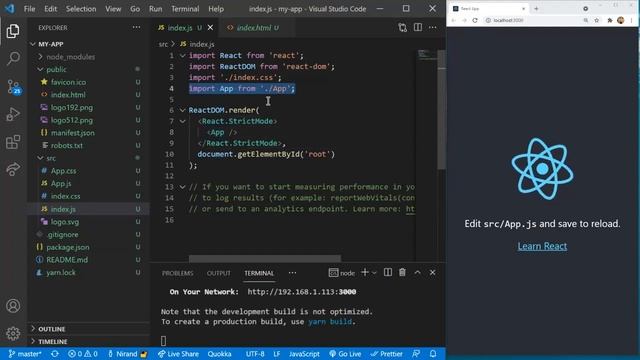Open new tab in browser window
This screenshot has width=640, height=360.
point(536,9)
